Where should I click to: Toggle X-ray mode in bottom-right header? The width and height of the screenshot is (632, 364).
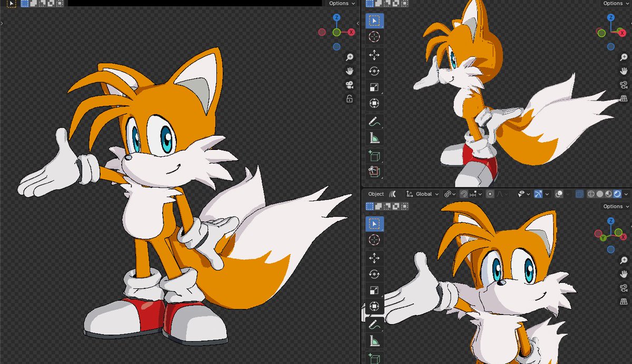[x=579, y=194]
